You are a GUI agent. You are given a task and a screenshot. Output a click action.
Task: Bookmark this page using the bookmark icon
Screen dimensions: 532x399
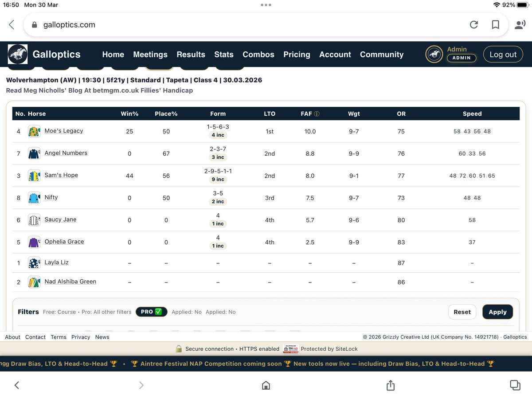click(x=495, y=25)
